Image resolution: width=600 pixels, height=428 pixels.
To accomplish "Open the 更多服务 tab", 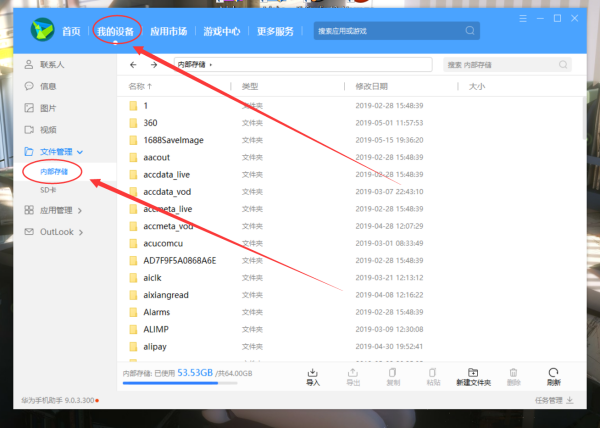I will pyautogui.click(x=275, y=31).
